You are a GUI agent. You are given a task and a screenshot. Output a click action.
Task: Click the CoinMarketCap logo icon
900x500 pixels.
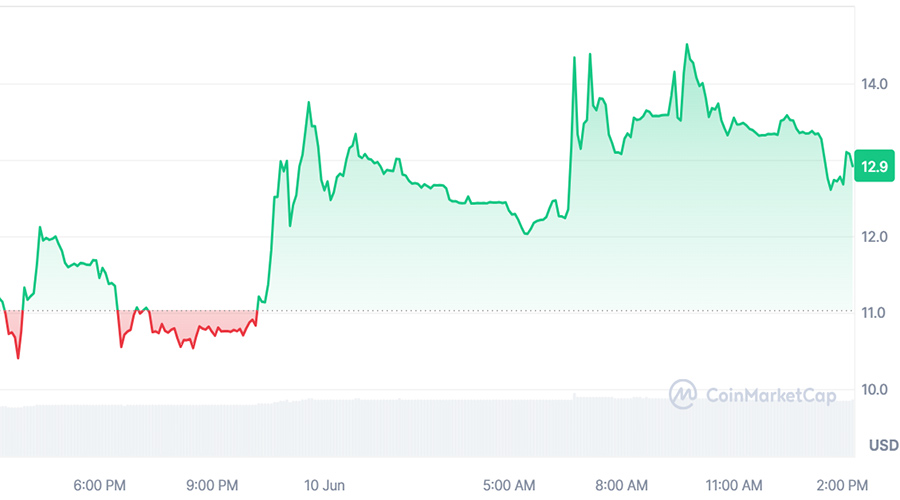click(683, 394)
